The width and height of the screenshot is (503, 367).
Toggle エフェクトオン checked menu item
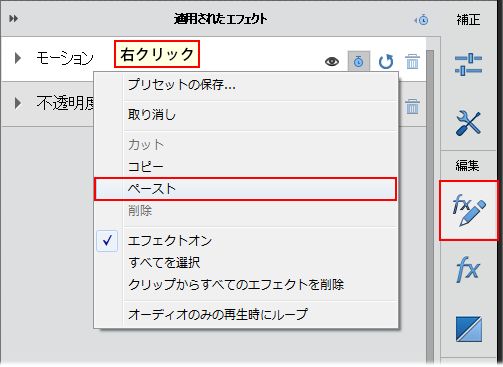pos(246,240)
